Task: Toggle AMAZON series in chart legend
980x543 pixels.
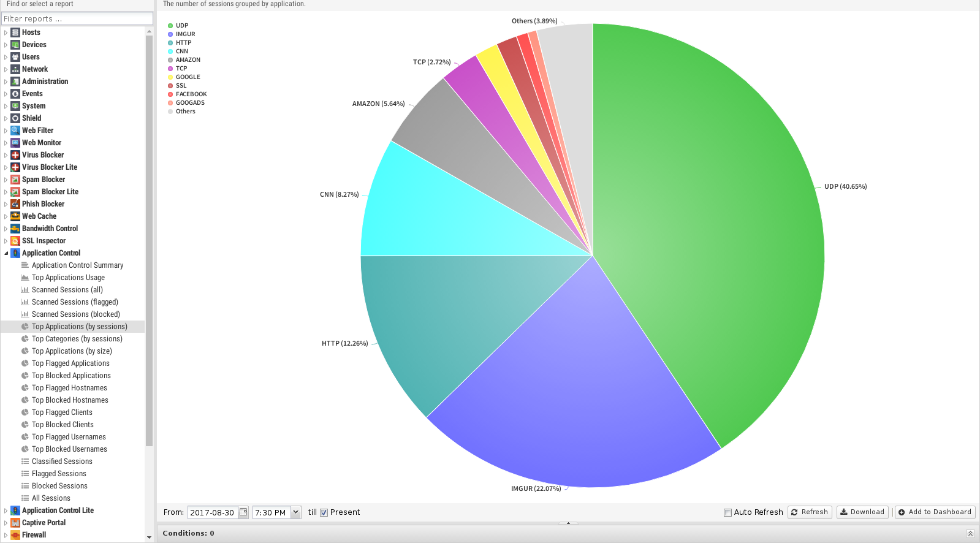Action: (x=184, y=60)
